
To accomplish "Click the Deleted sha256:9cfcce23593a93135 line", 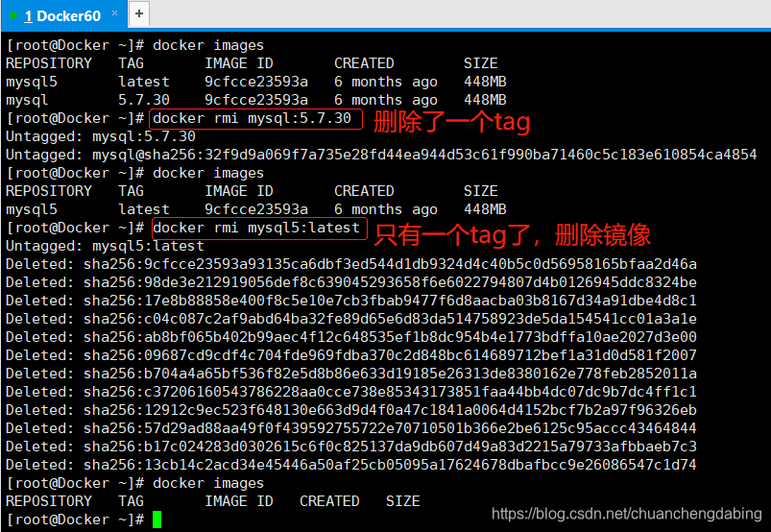I will click(351, 264).
